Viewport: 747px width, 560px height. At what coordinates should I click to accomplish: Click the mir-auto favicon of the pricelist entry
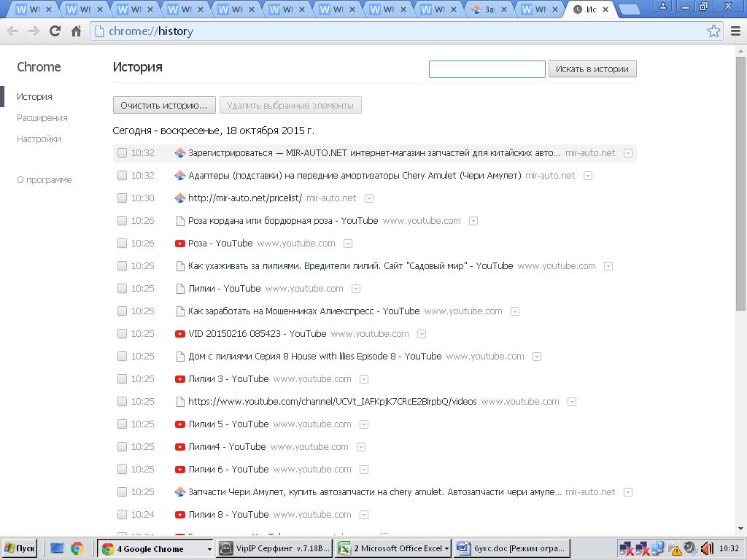tap(179, 198)
